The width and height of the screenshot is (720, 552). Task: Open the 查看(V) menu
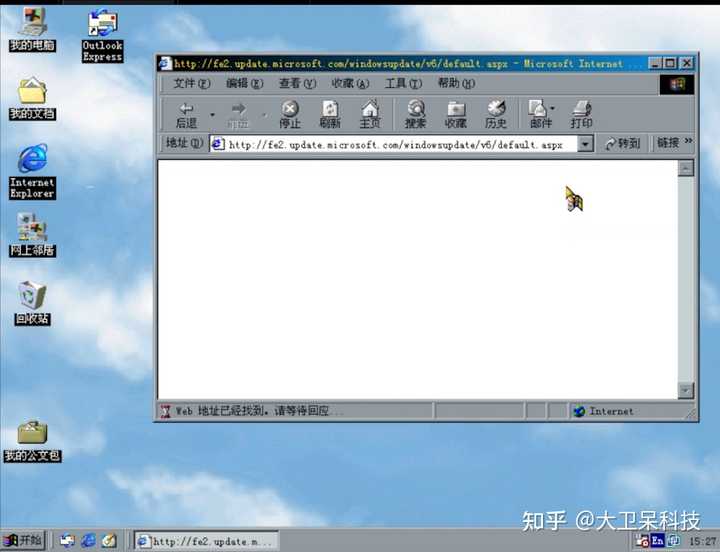point(297,83)
